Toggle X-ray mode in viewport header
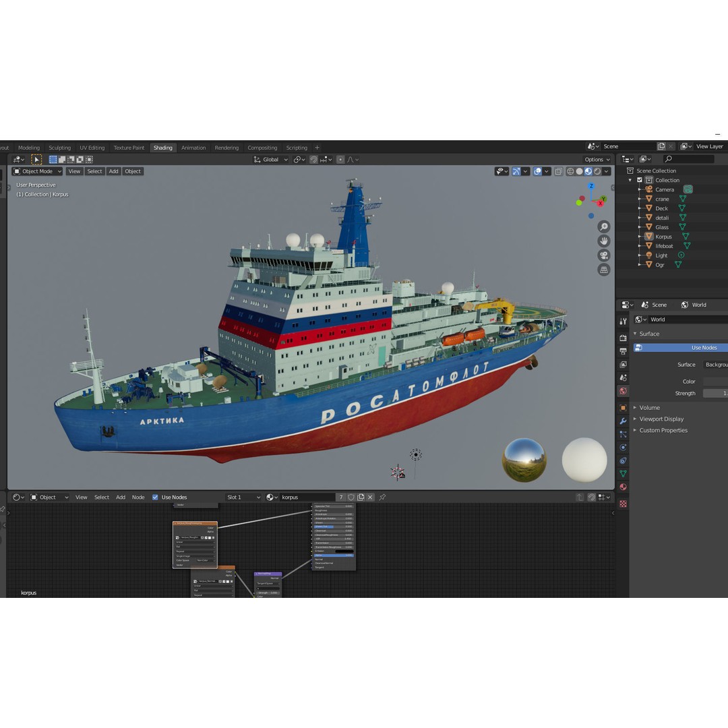 (559, 171)
